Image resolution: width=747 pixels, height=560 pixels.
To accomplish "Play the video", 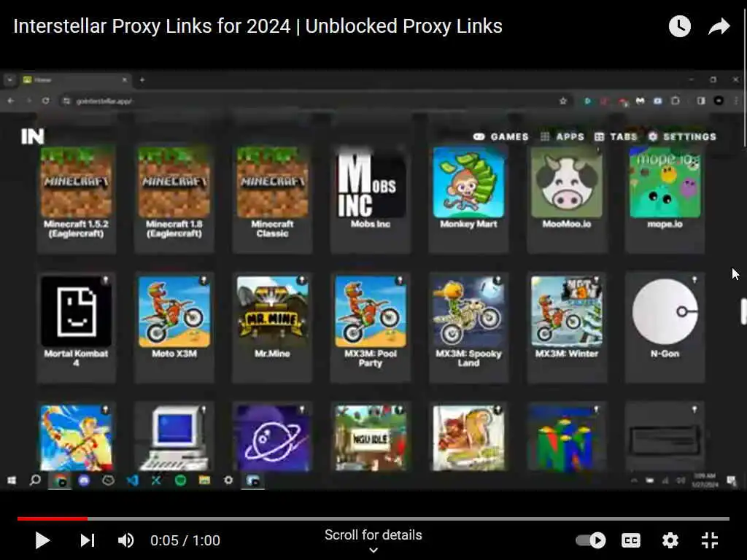I will pyautogui.click(x=42, y=540).
